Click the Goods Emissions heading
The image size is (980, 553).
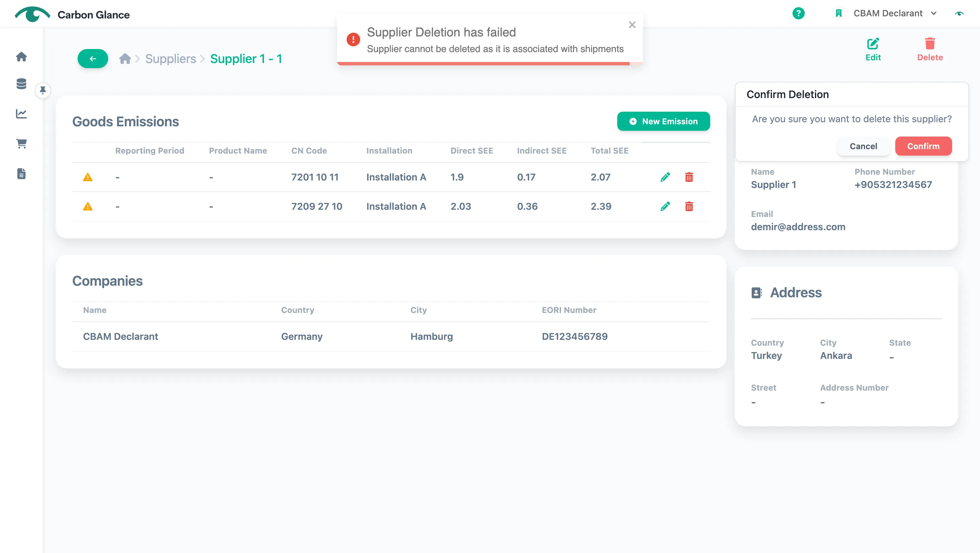(126, 122)
